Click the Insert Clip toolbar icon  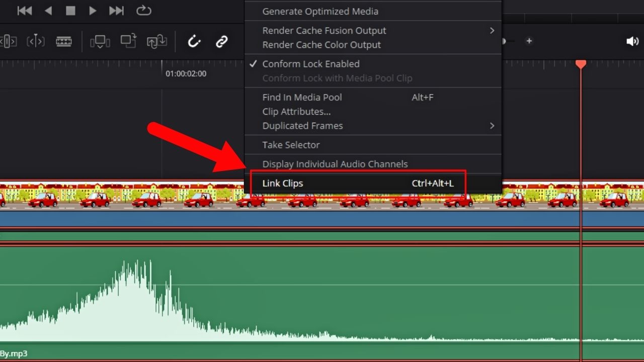(100, 41)
